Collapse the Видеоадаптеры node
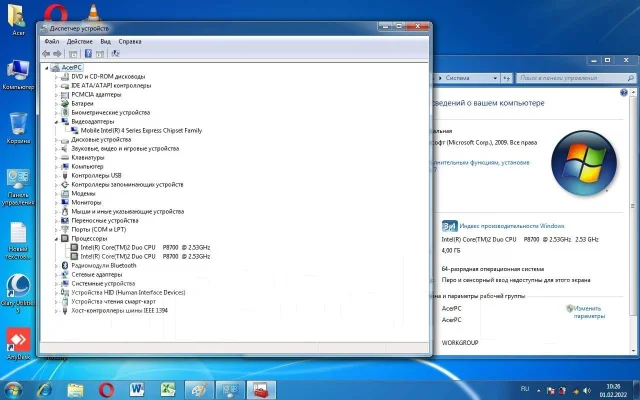 [x=56, y=122]
